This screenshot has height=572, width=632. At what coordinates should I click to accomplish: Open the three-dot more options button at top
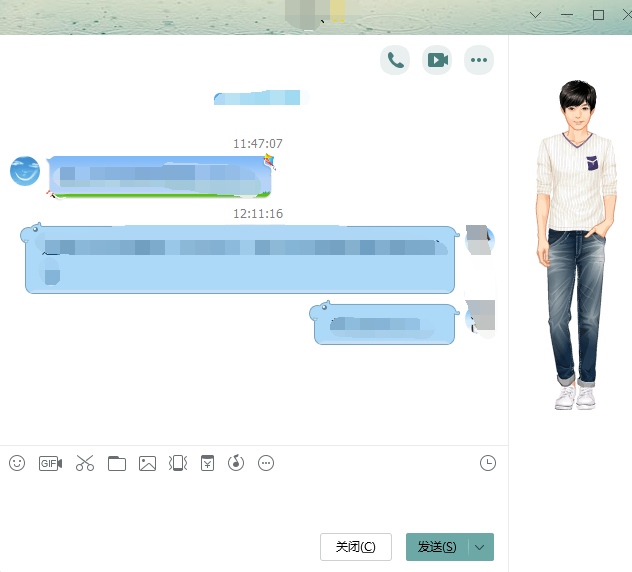point(479,60)
